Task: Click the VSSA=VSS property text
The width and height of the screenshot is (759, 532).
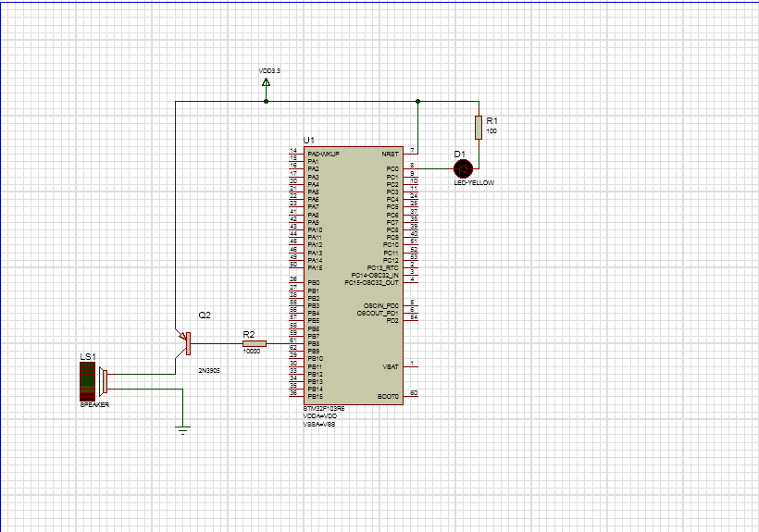Action: 319,424
